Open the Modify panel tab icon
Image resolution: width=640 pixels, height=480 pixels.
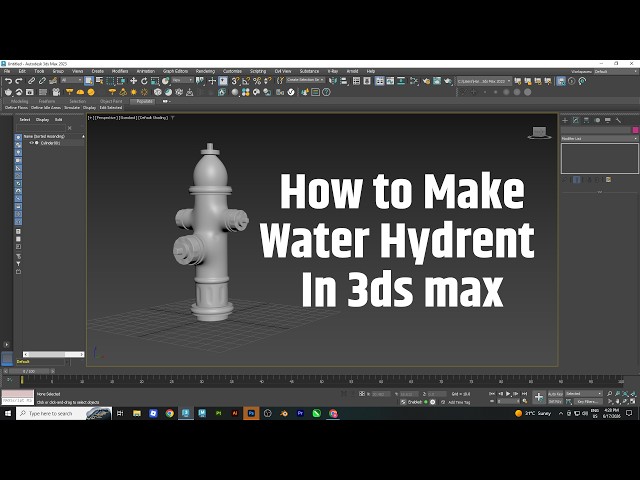tap(576, 120)
